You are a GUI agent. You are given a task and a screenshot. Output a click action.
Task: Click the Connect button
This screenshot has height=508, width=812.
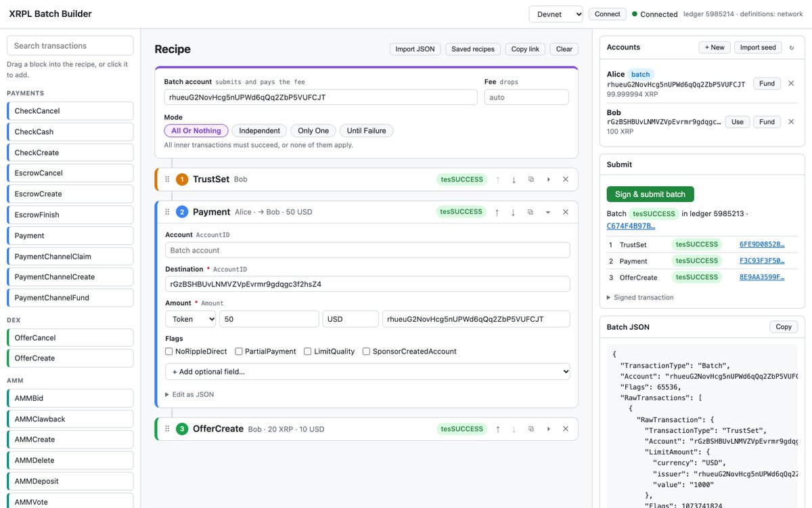coord(607,14)
